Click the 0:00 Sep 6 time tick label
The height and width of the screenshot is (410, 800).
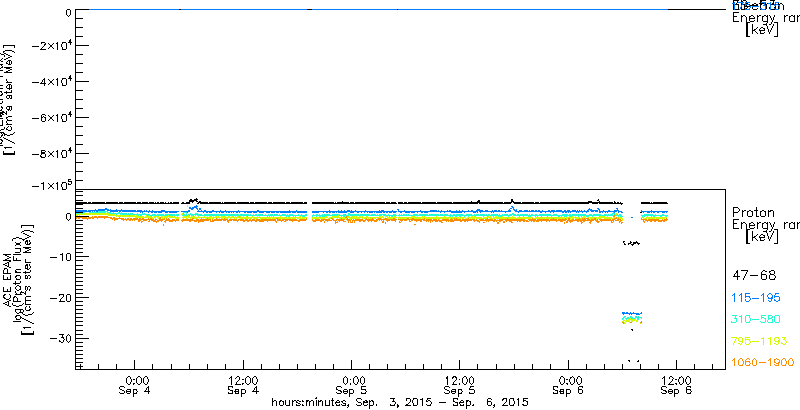pyautogui.click(x=569, y=387)
